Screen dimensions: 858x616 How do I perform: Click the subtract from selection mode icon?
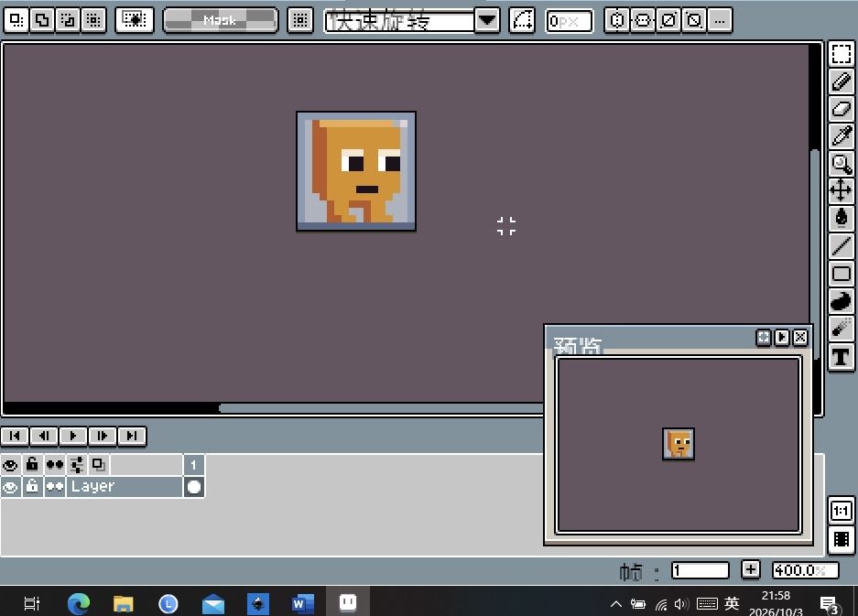68,20
